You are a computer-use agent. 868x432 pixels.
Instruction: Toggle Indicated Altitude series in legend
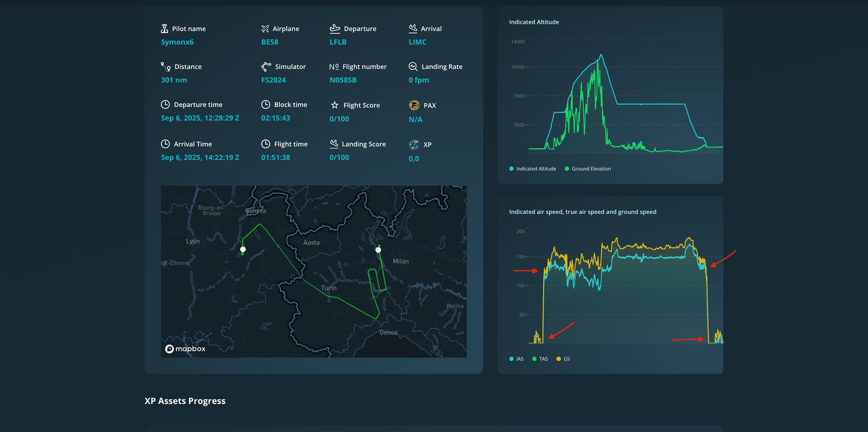[533, 169]
